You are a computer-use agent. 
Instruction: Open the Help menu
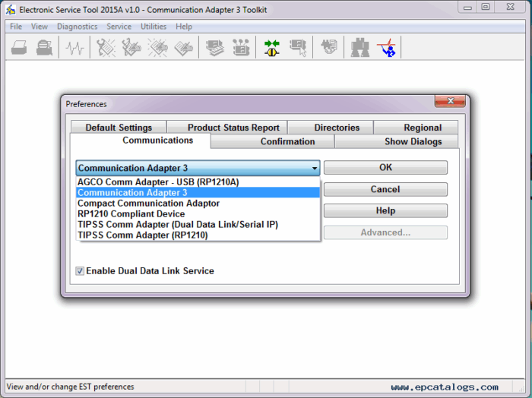click(x=184, y=27)
